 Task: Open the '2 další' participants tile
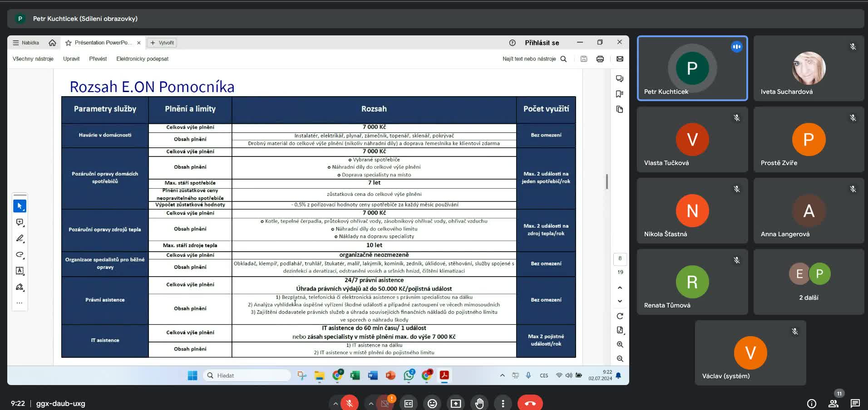pos(809,282)
